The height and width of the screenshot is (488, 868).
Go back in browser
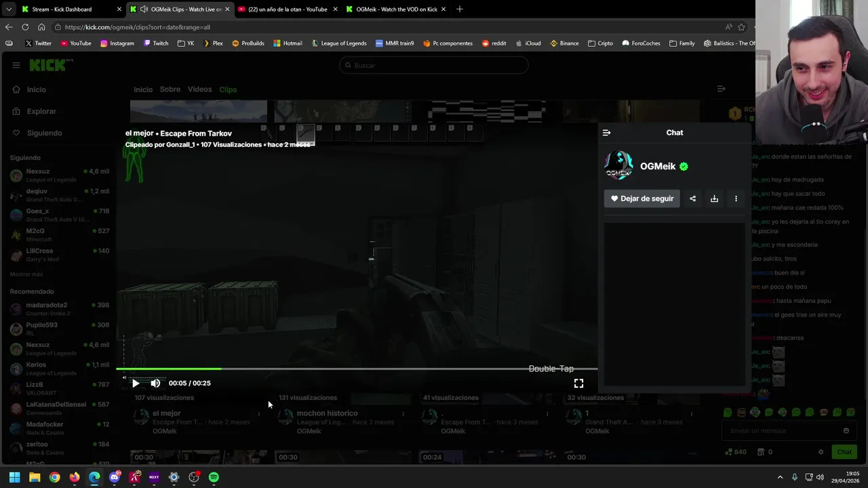pyautogui.click(x=9, y=27)
